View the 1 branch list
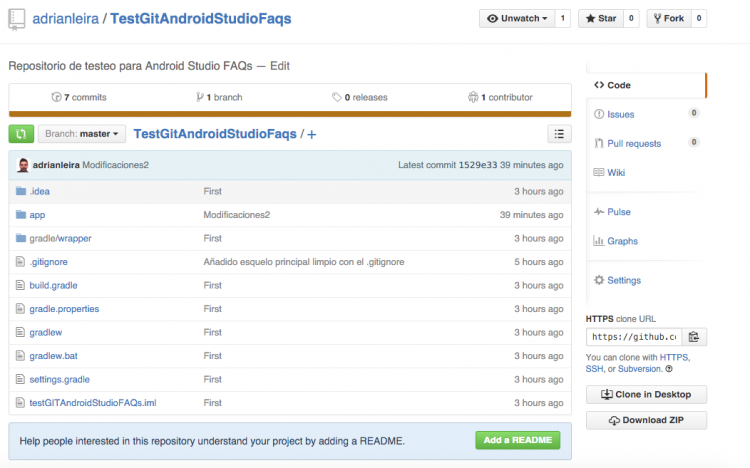Viewport: 750px width, 468px height. [219, 97]
